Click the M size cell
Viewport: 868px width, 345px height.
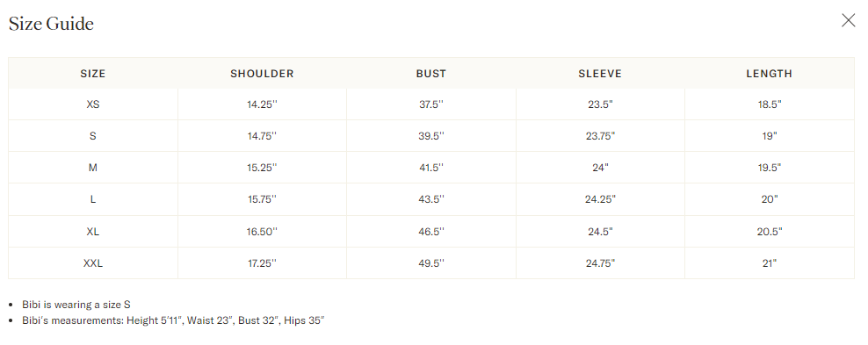93,168
